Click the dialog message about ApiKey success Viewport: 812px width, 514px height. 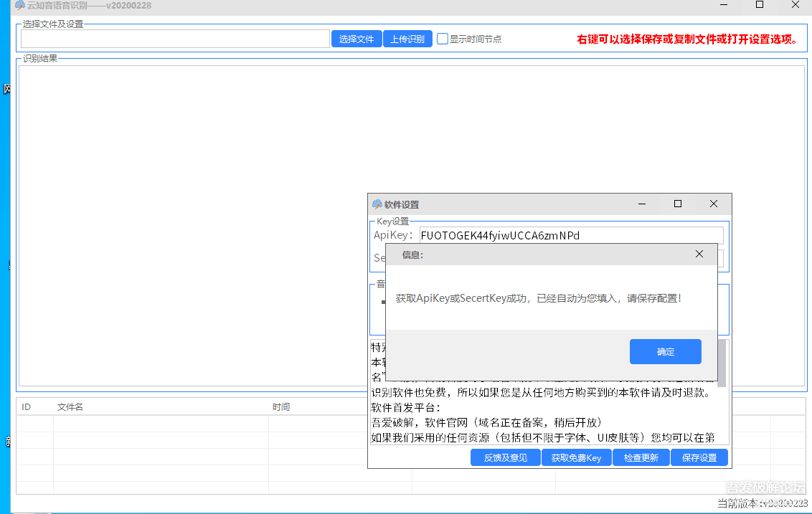539,298
